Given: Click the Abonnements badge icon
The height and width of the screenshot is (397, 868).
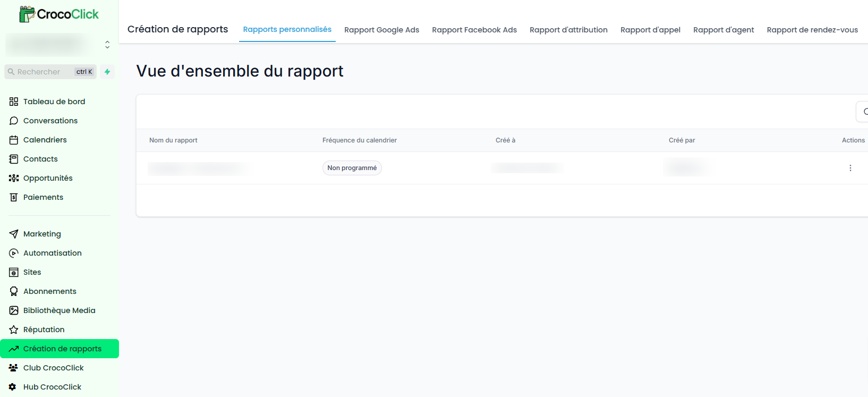Looking at the screenshot, I should (x=14, y=291).
